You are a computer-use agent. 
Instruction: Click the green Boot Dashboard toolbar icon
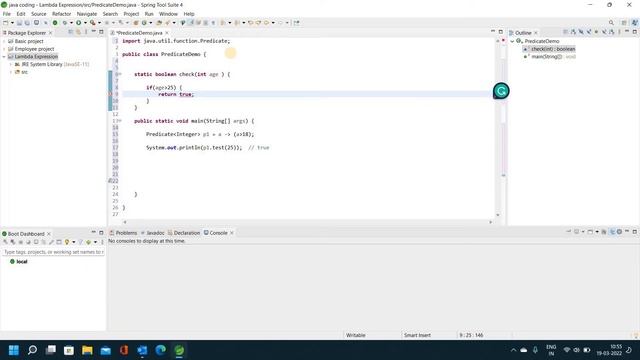[x=55, y=23]
